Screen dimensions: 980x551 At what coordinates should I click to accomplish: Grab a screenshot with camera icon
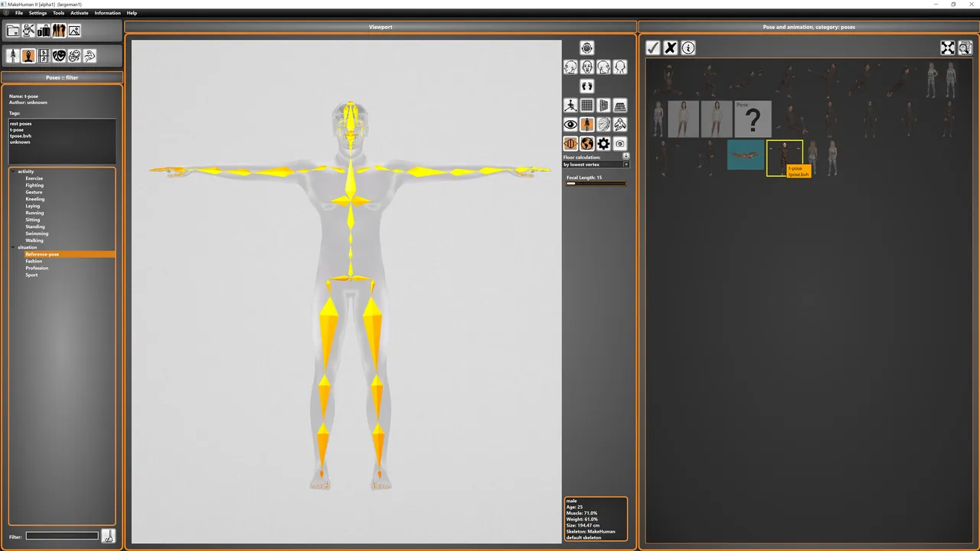pyautogui.click(x=620, y=143)
